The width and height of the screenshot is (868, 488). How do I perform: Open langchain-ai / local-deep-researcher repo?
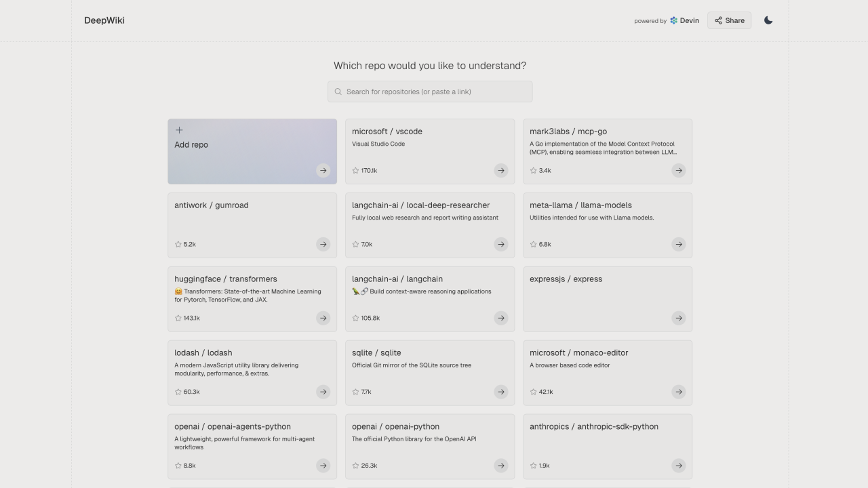tap(420, 205)
